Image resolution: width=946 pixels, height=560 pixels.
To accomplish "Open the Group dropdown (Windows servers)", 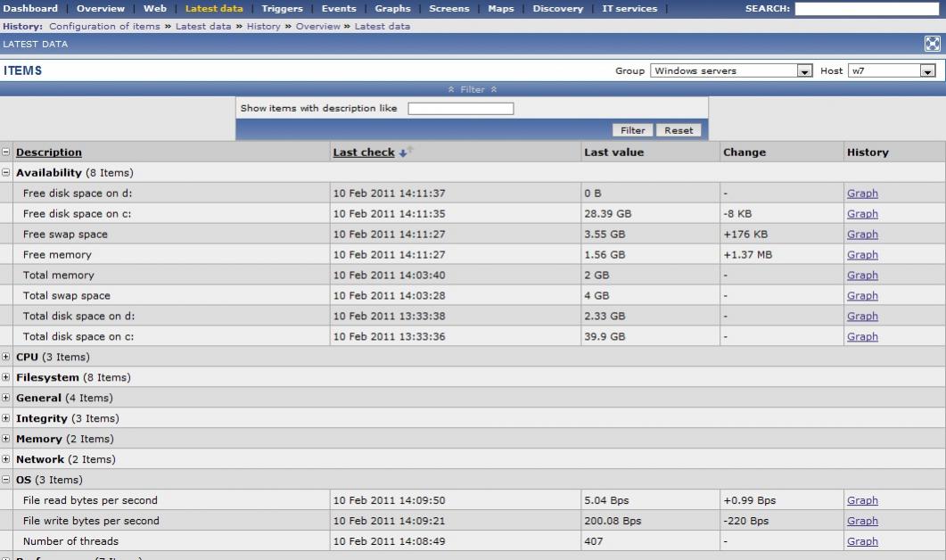I will [x=731, y=70].
